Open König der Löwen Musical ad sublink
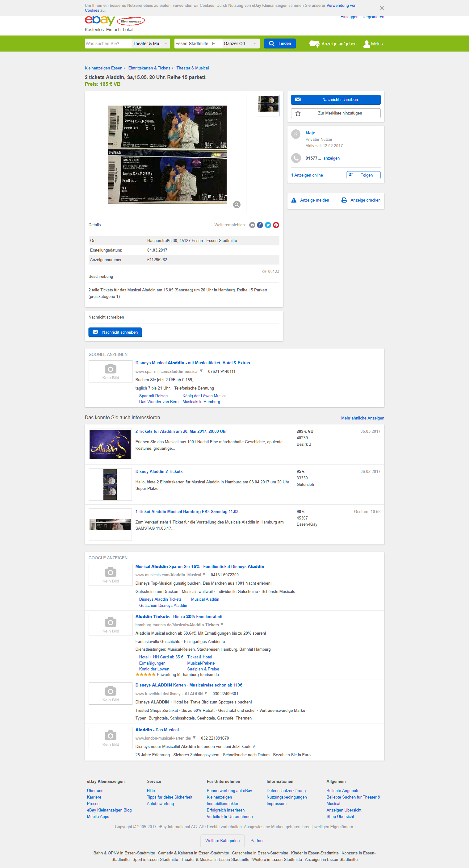This screenshot has width=469, height=868. (205, 396)
